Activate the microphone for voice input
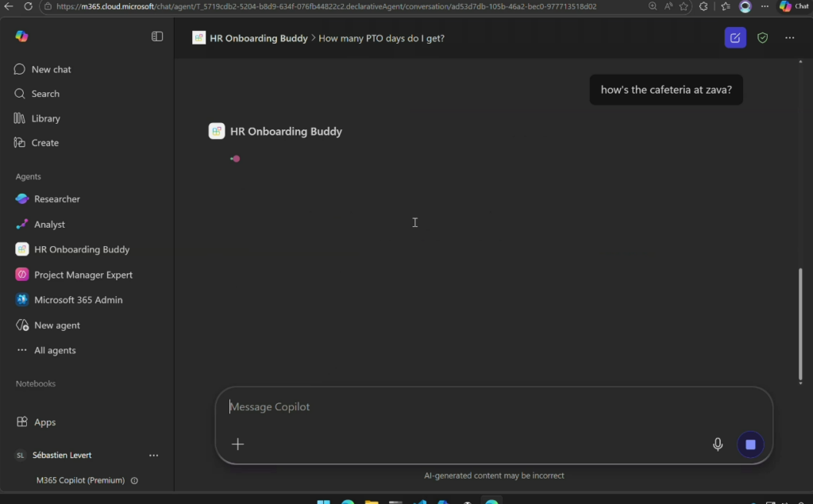813x504 pixels. (718, 444)
